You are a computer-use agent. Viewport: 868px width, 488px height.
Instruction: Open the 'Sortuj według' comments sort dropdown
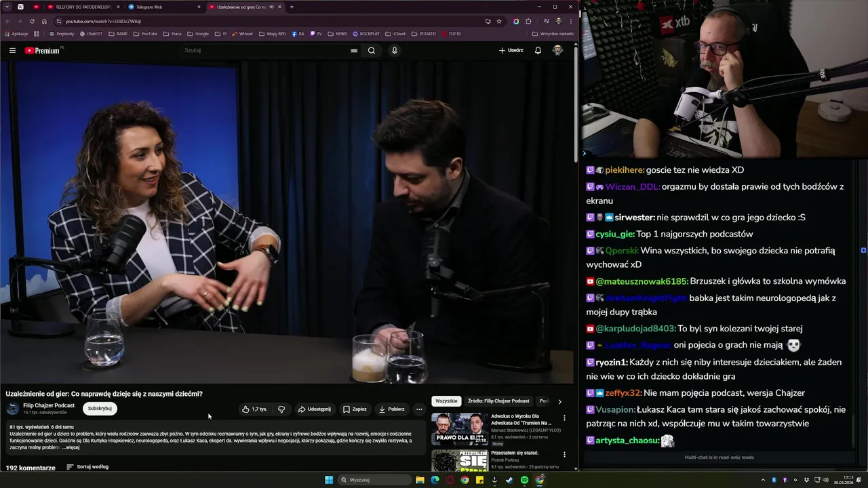click(87, 467)
